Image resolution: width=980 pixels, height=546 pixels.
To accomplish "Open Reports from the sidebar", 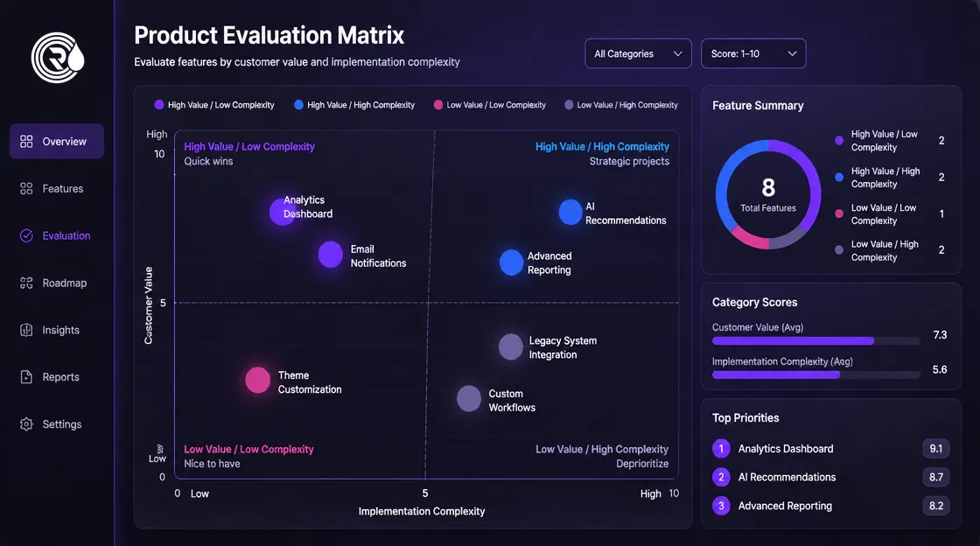I will 57,377.
